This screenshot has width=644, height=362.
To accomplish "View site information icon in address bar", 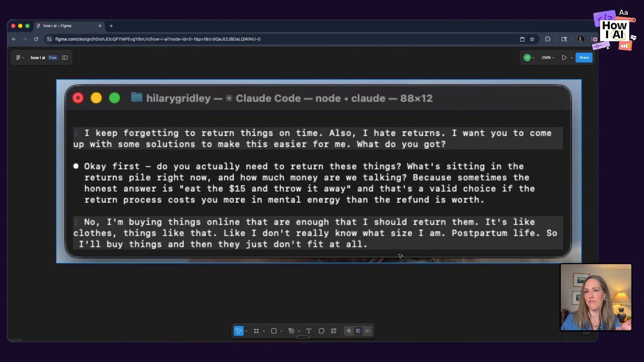I will click(x=49, y=39).
